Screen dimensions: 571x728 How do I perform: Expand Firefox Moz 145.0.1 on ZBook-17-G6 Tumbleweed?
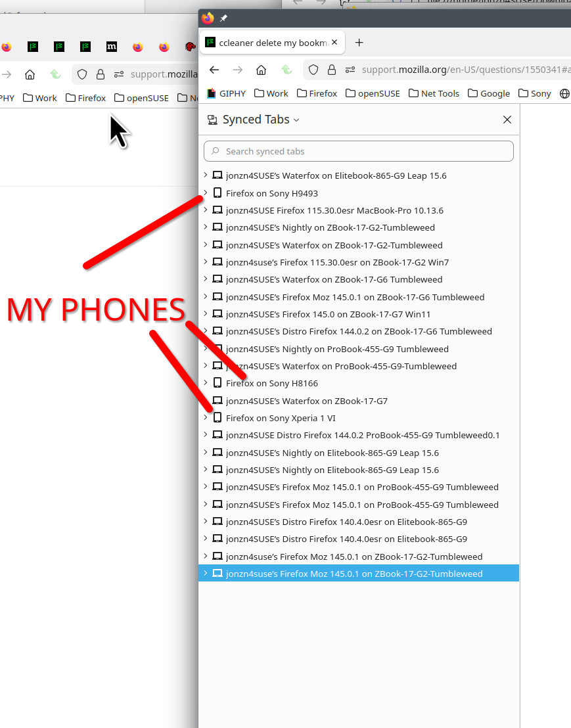click(x=205, y=297)
